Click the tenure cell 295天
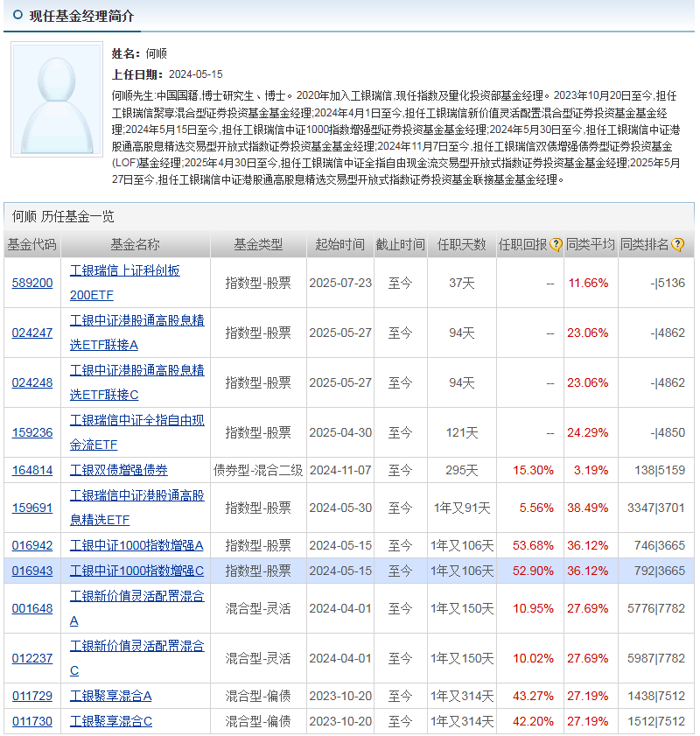The height and width of the screenshot is (736, 700). point(462,470)
